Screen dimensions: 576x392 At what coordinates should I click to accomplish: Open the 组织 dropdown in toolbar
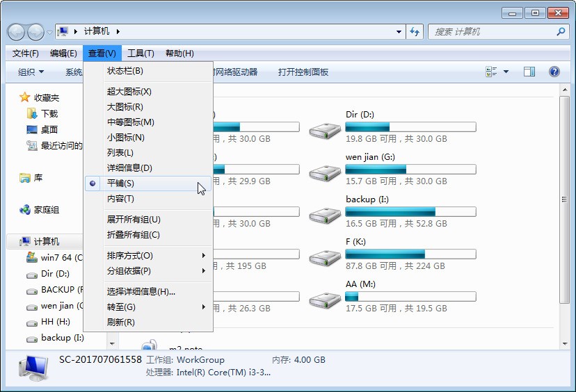click(x=31, y=72)
